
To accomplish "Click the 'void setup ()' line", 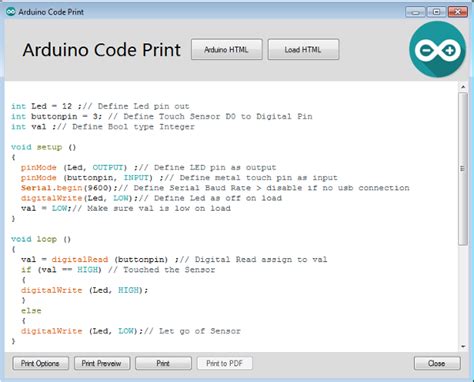I will (x=44, y=147).
